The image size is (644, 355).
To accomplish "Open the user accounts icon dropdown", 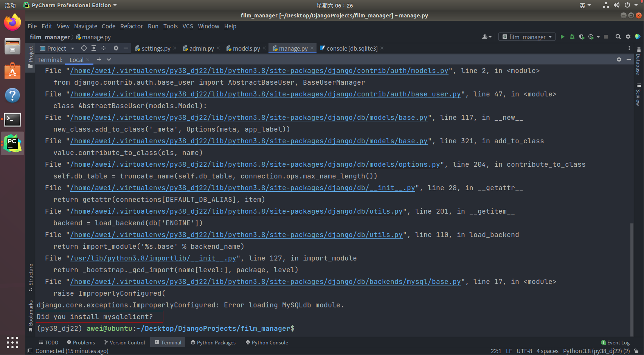I will tap(487, 37).
